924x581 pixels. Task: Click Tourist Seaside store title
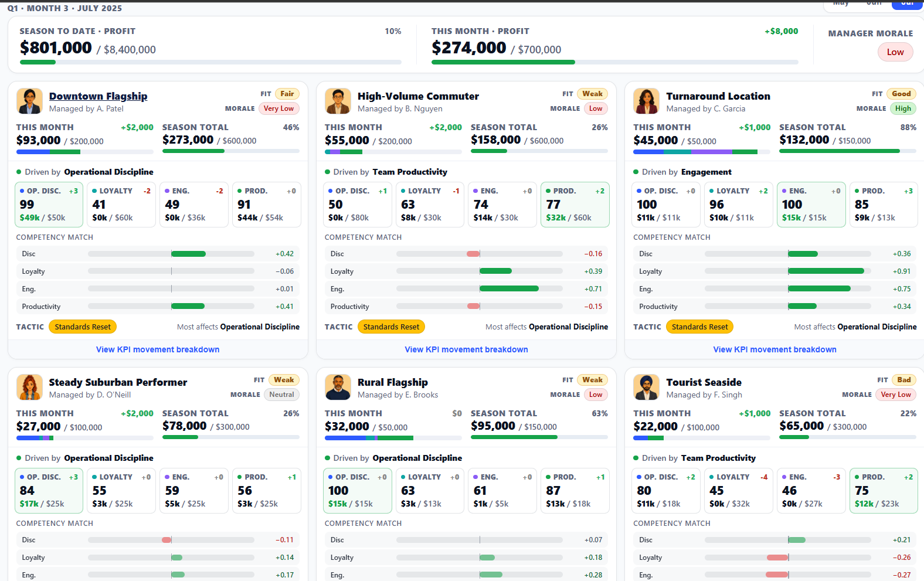pos(704,382)
